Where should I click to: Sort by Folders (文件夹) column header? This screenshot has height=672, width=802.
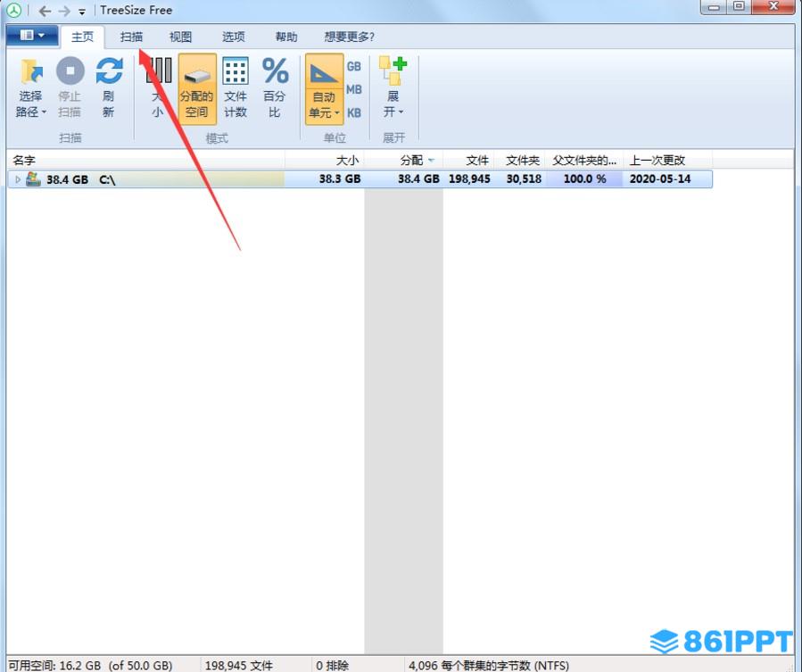click(x=519, y=161)
